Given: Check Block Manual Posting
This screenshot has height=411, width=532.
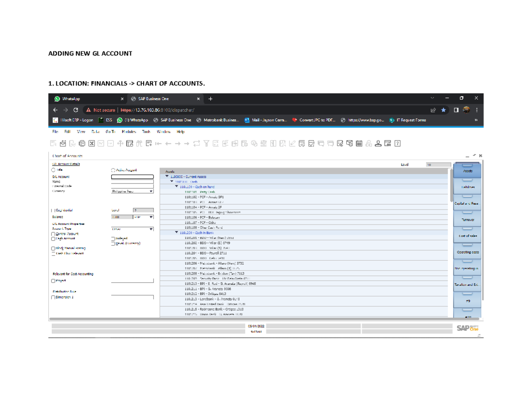Looking at the screenshot, I should (x=53, y=248).
